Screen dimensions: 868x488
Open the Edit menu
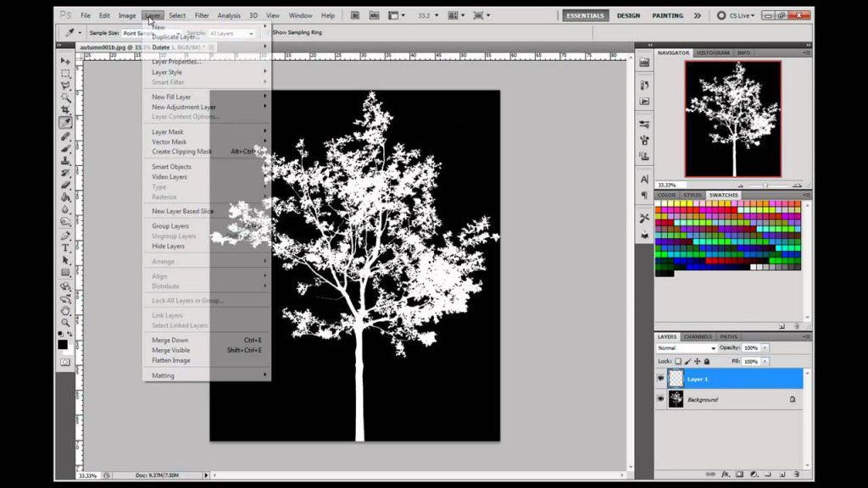104,15
